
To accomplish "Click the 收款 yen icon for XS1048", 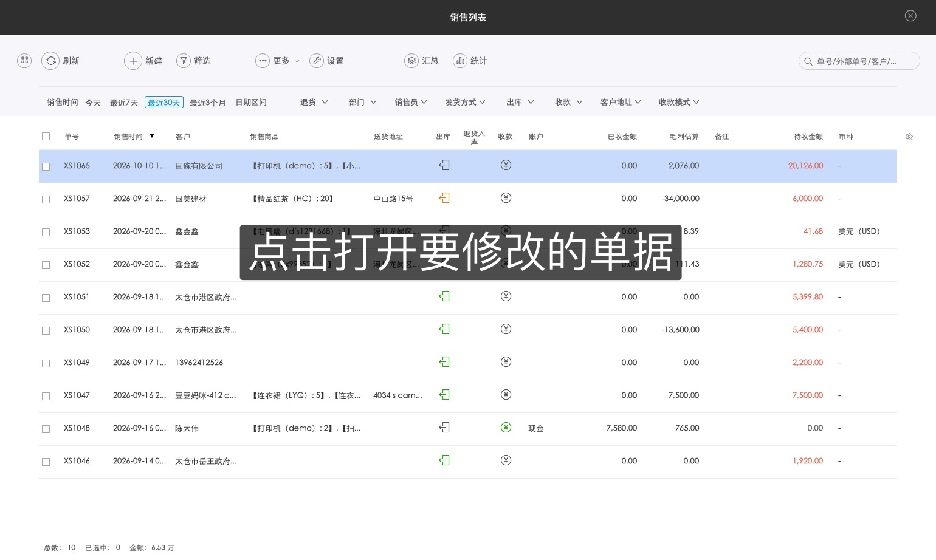I will 506,428.
